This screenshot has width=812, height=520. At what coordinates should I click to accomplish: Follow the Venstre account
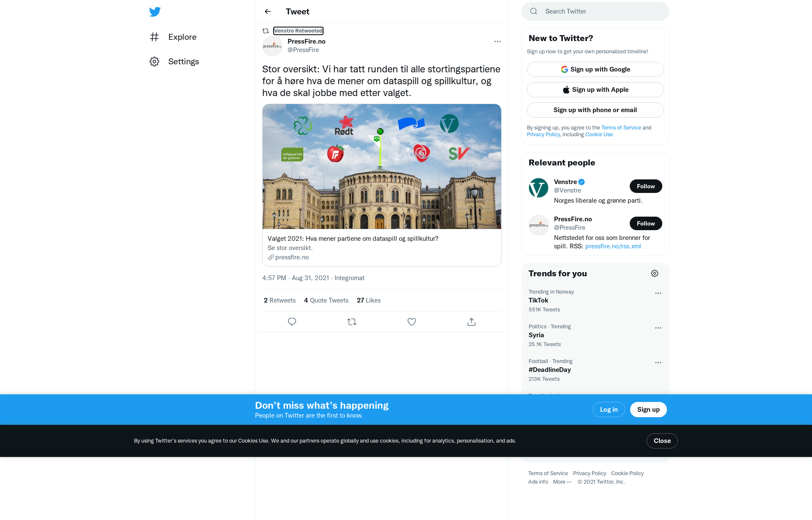tap(646, 186)
